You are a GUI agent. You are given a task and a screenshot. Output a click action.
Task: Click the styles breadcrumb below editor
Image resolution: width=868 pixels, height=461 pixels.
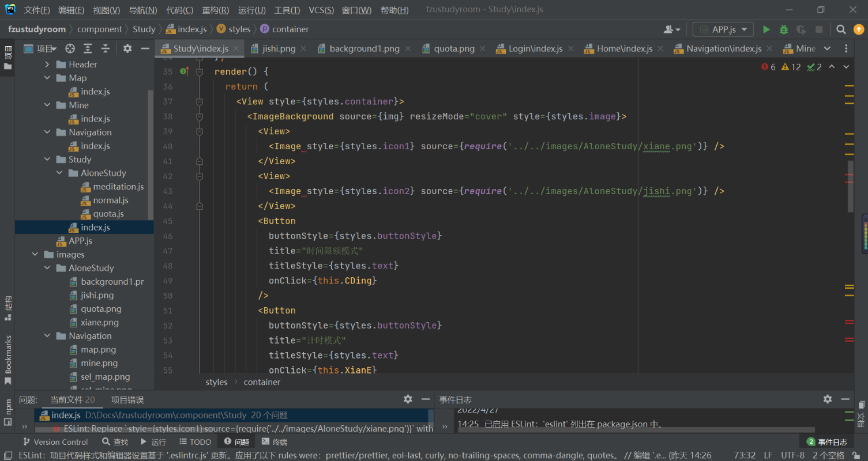pos(216,382)
